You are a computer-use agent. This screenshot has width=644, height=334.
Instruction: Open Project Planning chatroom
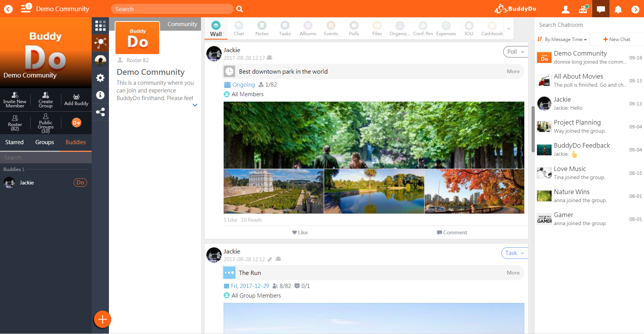pyautogui.click(x=589, y=127)
